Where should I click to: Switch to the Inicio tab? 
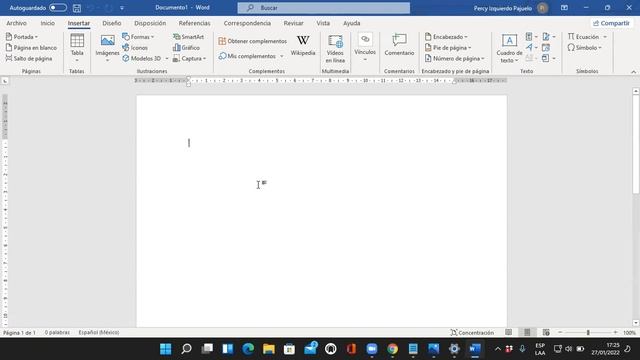click(47, 23)
